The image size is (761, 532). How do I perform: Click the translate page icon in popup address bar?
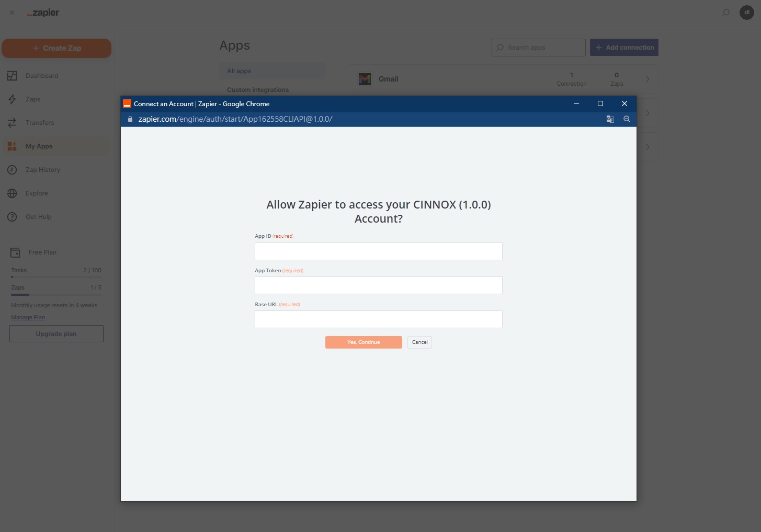coord(610,119)
